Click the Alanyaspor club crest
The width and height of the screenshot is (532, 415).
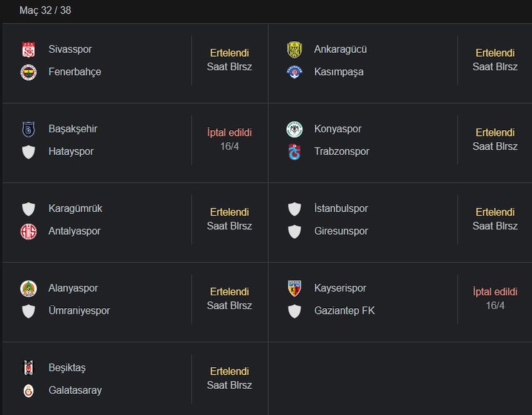click(x=28, y=289)
